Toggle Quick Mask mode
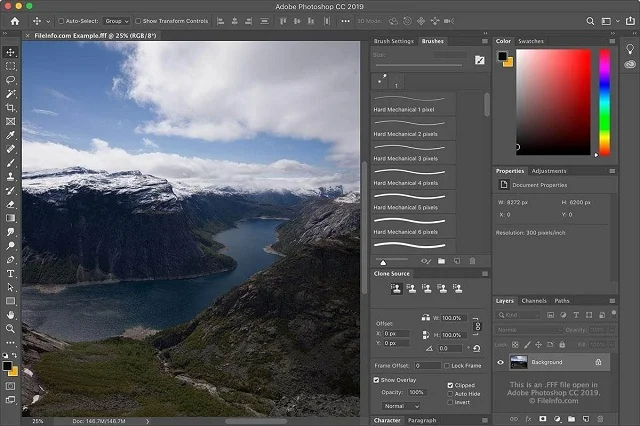This screenshot has width=640, height=426. pos(10,386)
